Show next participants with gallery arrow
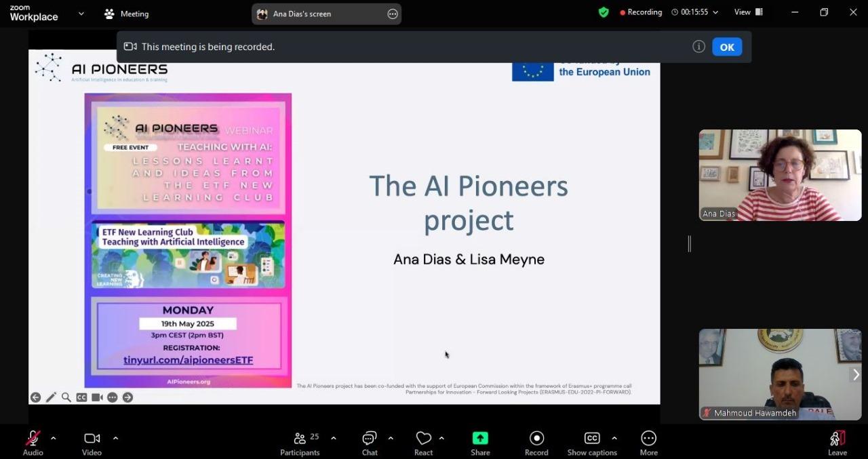 [856, 374]
